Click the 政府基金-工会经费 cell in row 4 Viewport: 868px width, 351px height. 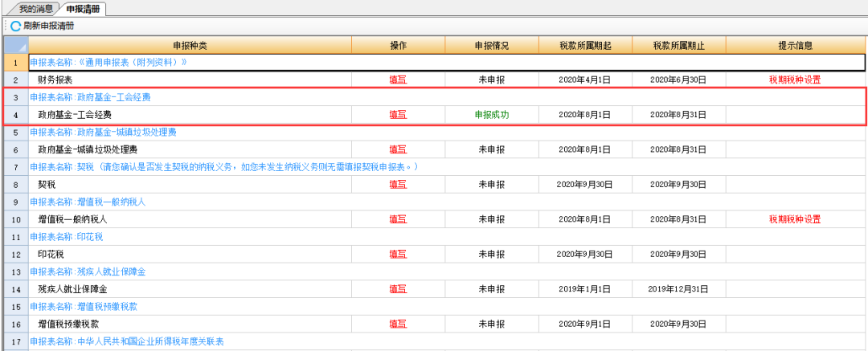[190, 115]
